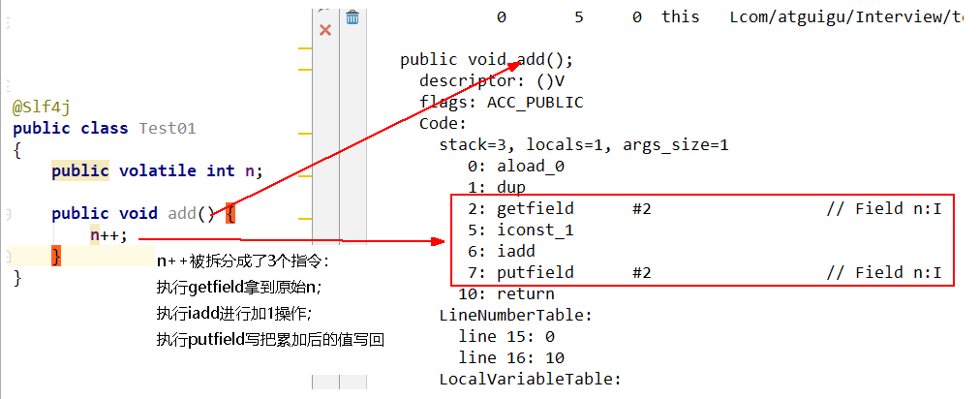The width and height of the screenshot is (980, 399).
Task: Click the top yellow warning stripe marker
Action: (x=305, y=48)
